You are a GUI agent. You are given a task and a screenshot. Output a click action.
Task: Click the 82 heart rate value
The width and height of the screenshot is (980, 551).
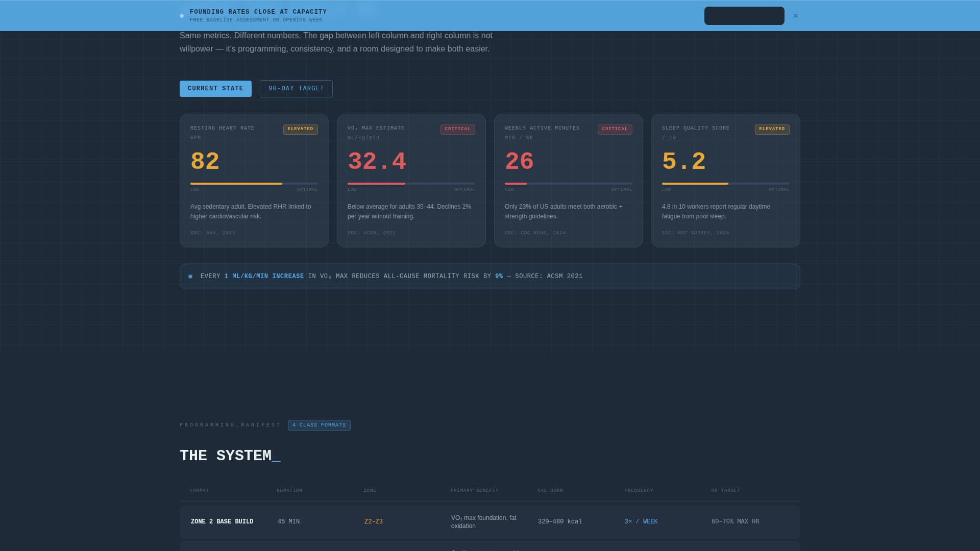pos(205,162)
